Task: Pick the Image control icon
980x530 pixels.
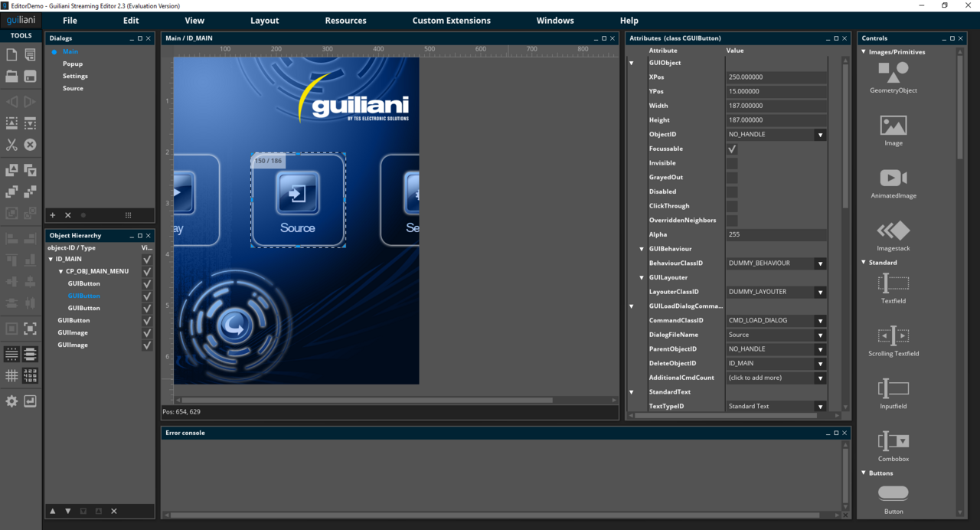Action: [893, 126]
